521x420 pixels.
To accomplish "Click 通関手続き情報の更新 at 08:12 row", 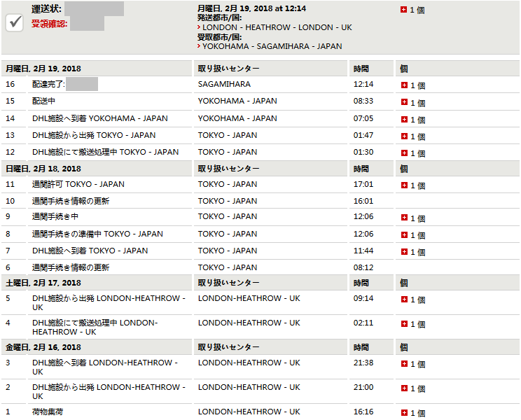I will pyautogui.click(x=71, y=267).
